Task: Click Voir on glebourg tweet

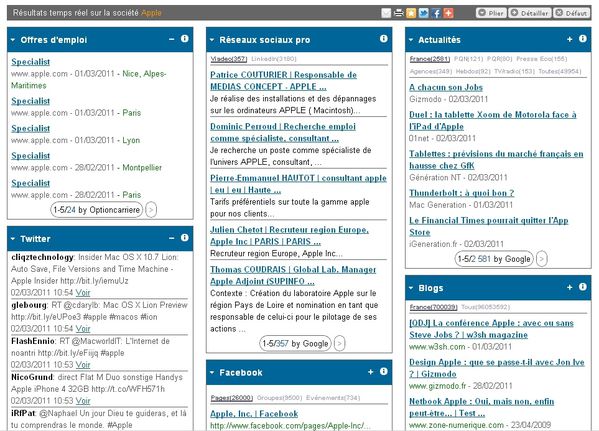Action: tap(83, 329)
